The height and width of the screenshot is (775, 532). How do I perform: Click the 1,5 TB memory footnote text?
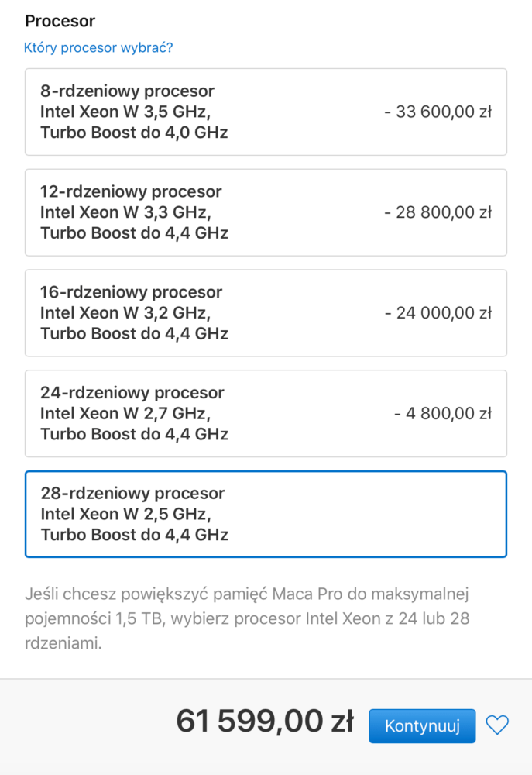pos(247,618)
